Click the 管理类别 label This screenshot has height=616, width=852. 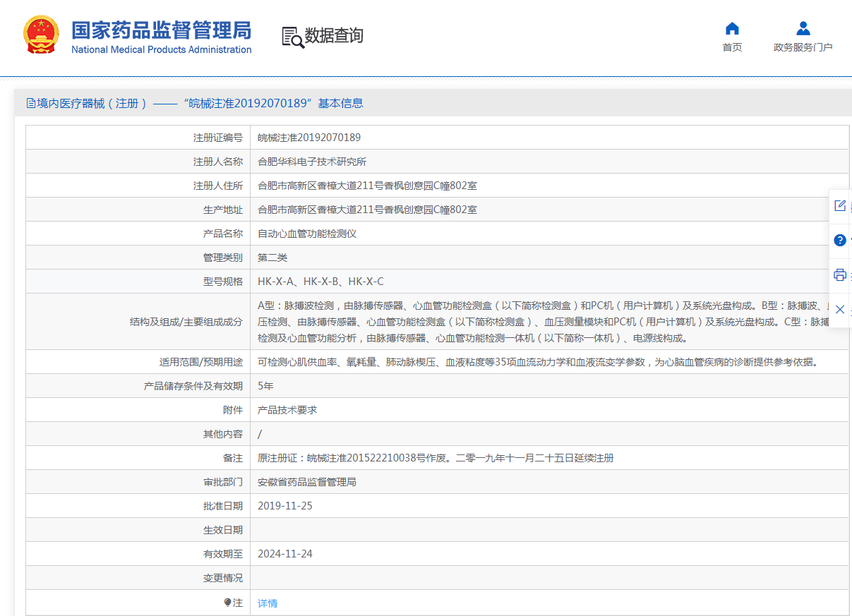click(x=223, y=258)
